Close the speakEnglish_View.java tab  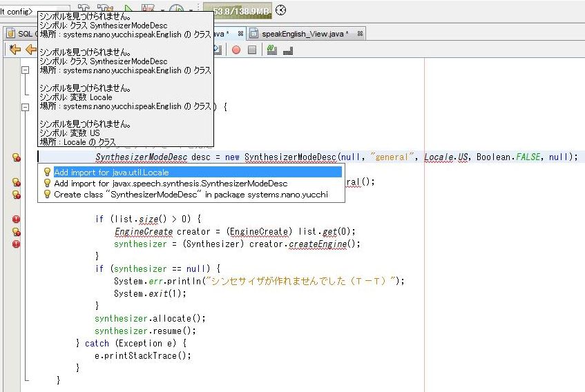361,33
